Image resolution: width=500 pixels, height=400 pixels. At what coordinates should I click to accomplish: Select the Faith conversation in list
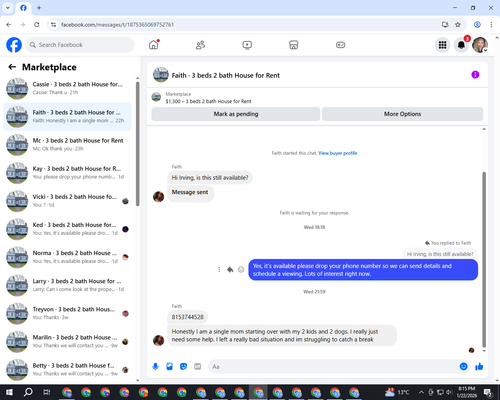pos(67,117)
